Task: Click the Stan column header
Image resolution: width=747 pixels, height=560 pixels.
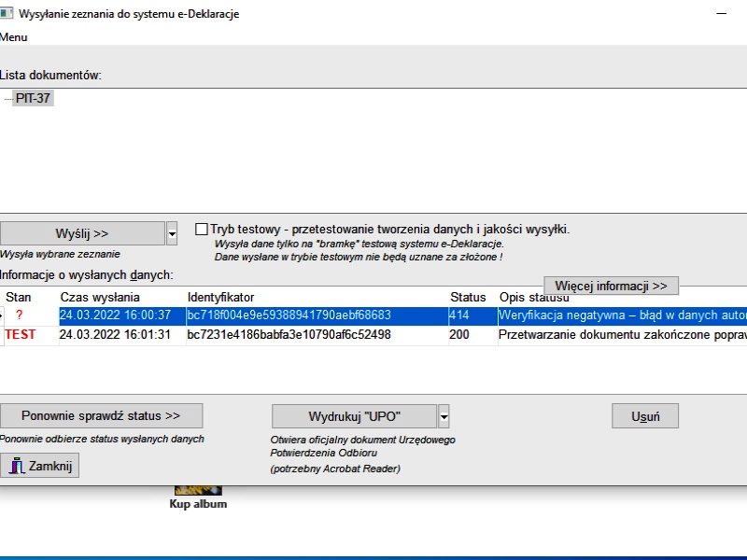Action: [x=19, y=297]
